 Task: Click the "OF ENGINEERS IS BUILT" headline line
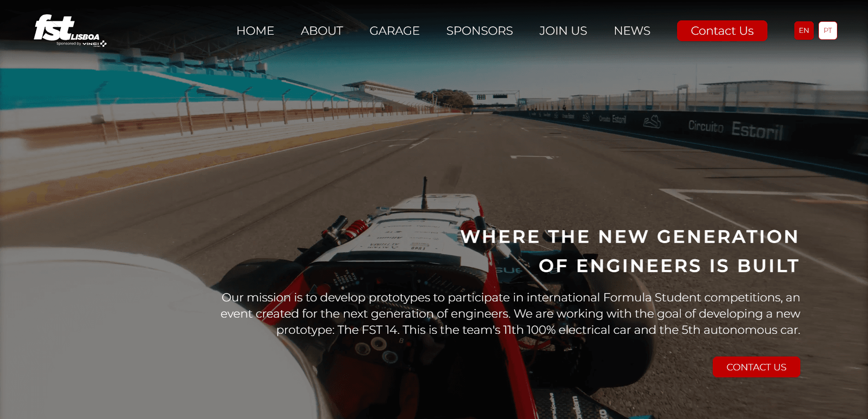coord(669,266)
